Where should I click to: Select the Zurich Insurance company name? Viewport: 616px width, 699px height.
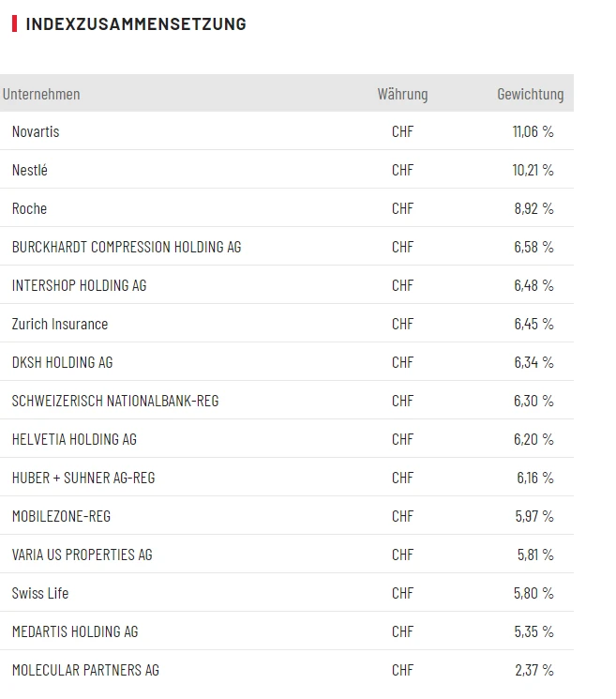[60, 324]
